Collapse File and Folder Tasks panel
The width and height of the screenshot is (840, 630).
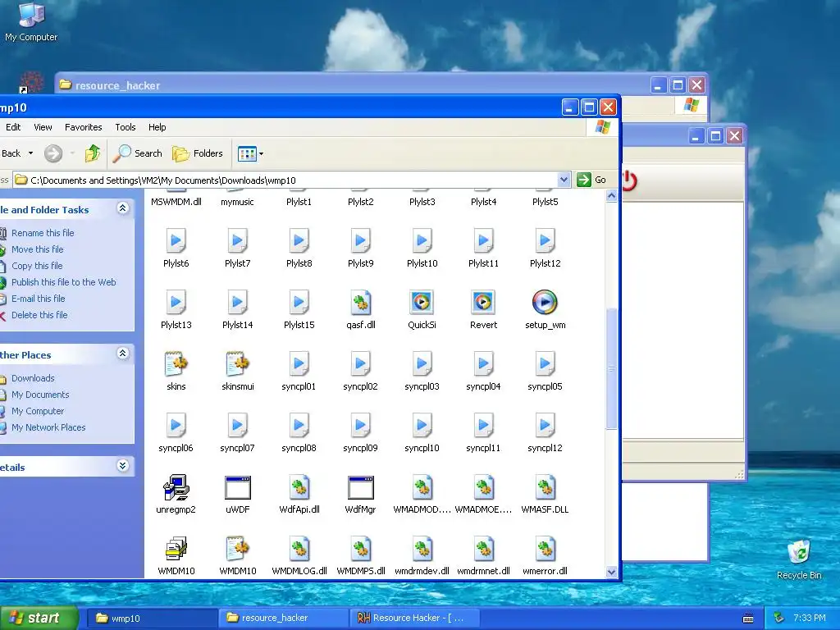(x=123, y=208)
